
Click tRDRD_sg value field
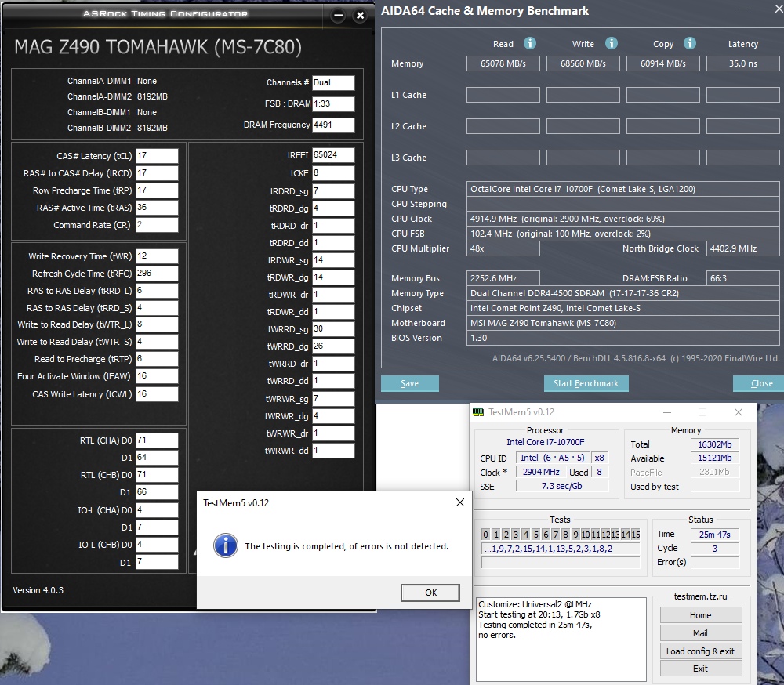[x=333, y=191]
